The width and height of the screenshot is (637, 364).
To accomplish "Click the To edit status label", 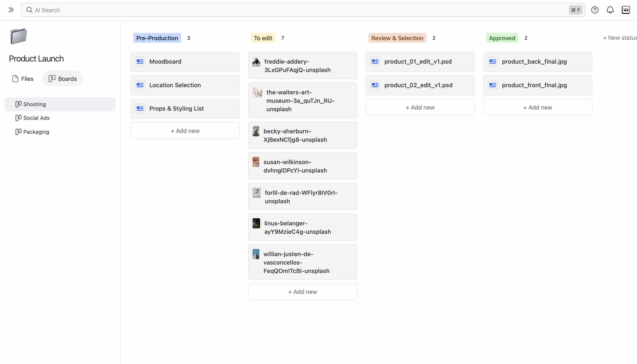I will click(263, 38).
